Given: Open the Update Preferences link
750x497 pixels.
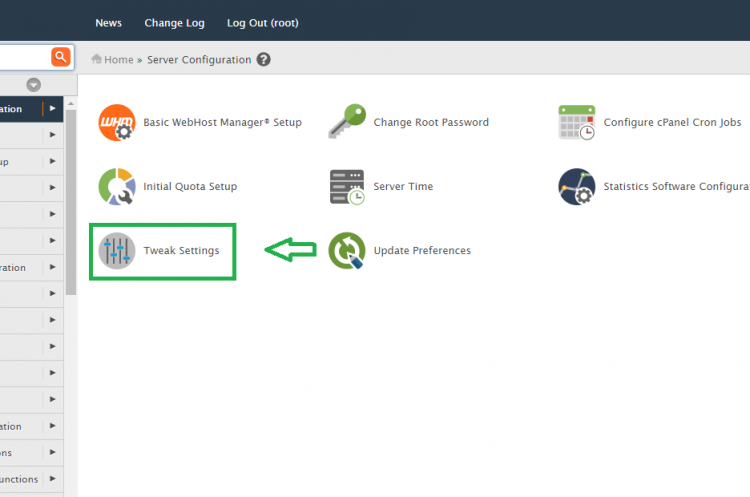Looking at the screenshot, I should (422, 251).
